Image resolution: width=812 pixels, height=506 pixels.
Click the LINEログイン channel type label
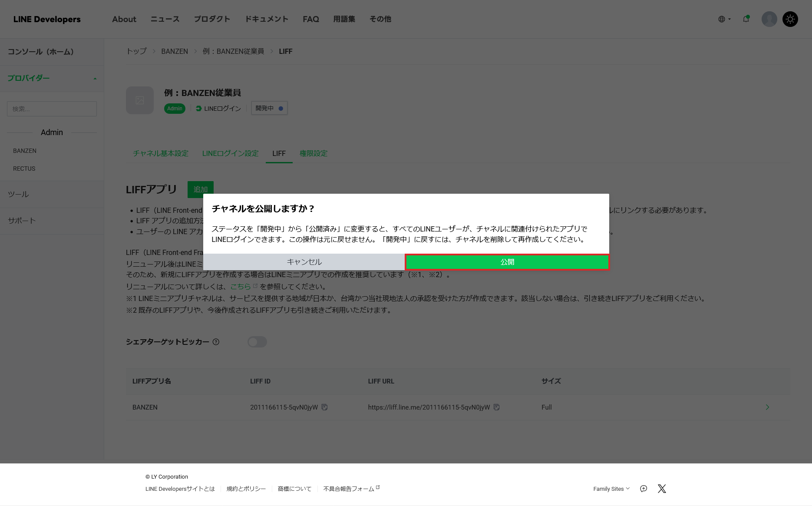218,109
